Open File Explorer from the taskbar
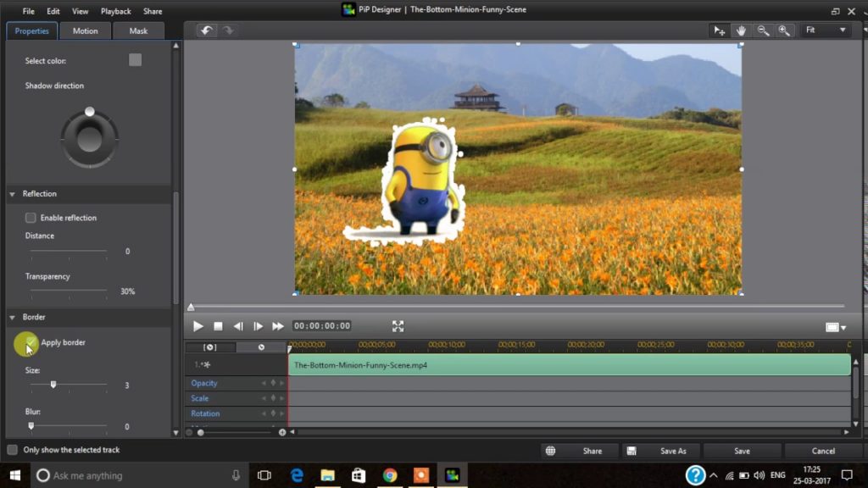This screenshot has height=488, width=868. [x=328, y=475]
